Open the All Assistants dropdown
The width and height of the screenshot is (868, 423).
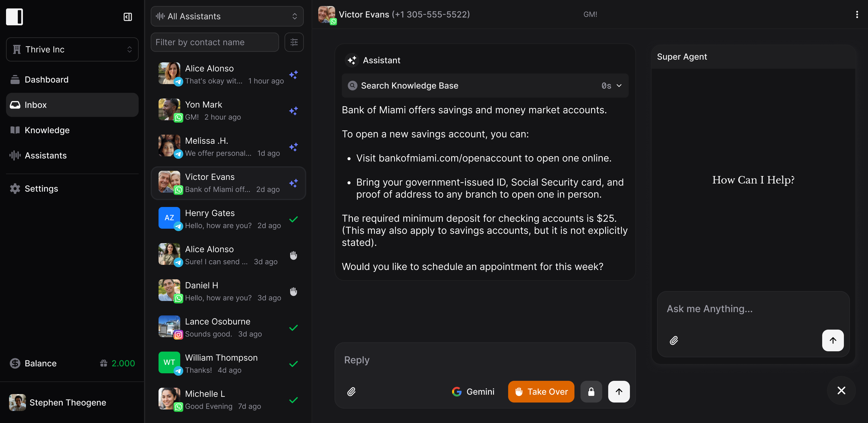[x=227, y=16]
